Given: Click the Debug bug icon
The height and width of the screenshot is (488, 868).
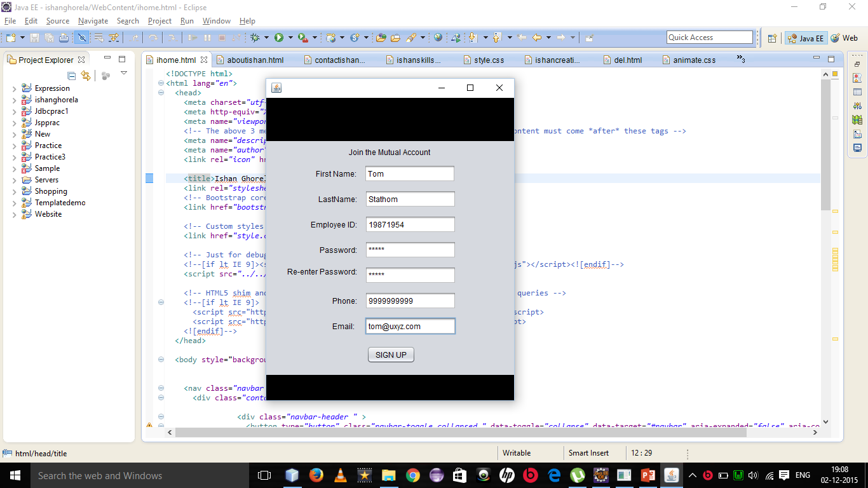Looking at the screenshot, I should [255, 38].
